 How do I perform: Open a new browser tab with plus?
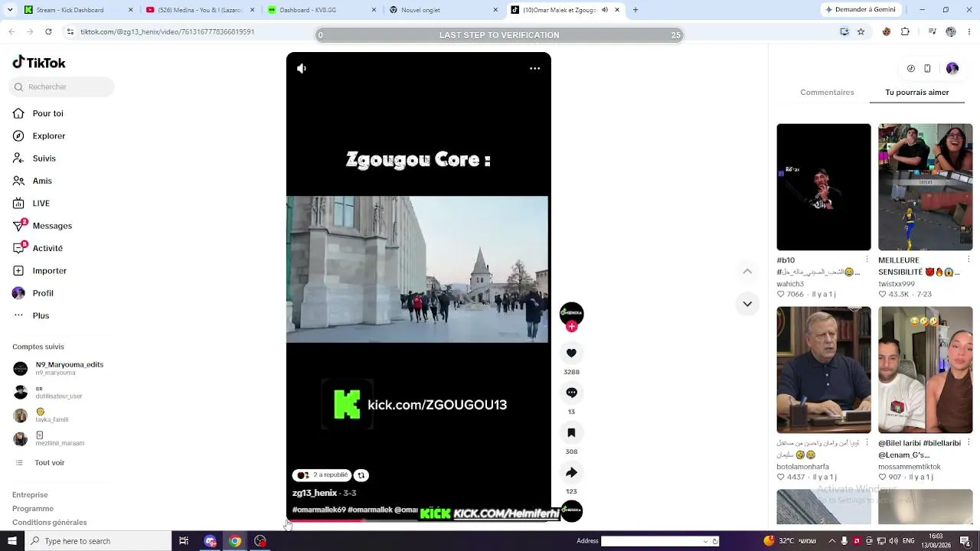click(x=635, y=10)
